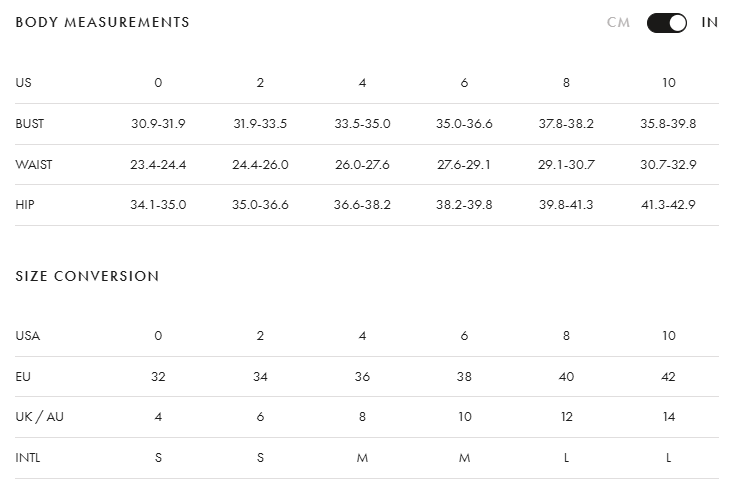Screen dimensions: 734x502
Task: Click waist value 29.1-30.7
Action: pyautogui.click(x=566, y=165)
